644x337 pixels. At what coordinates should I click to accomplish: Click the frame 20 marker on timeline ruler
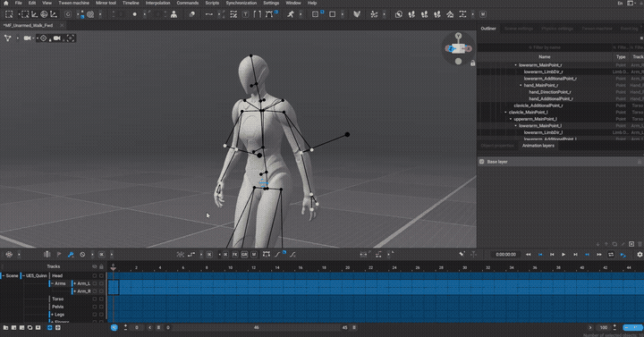point(347,267)
